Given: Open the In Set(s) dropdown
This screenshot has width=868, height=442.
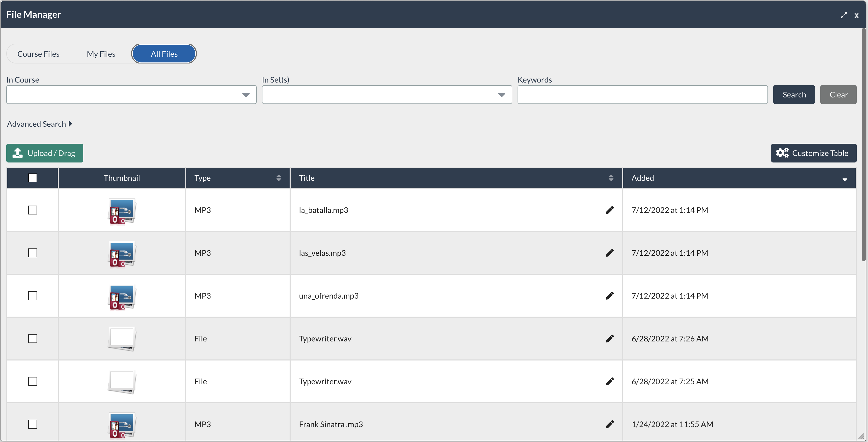Looking at the screenshot, I should tap(386, 95).
